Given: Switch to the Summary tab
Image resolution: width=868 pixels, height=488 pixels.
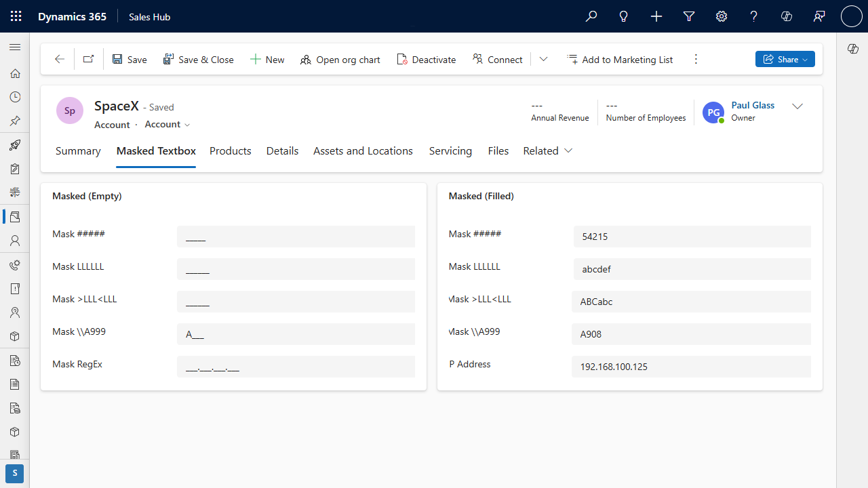Looking at the screenshot, I should pyautogui.click(x=78, y=151).
